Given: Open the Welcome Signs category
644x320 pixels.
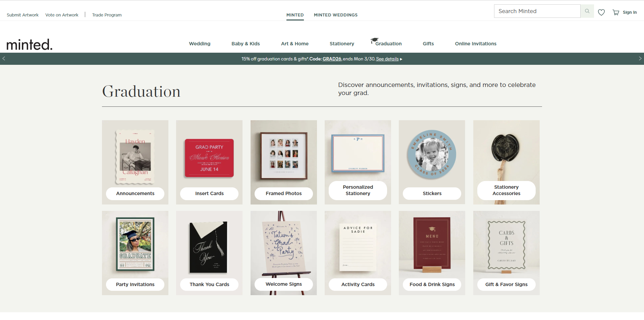Looking at the screenshot, I should 284,253.
